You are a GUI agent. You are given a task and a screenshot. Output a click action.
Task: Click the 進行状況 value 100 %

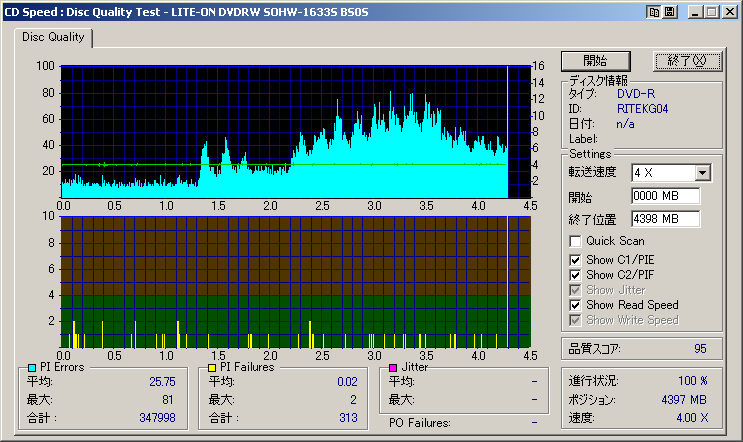[x=693, y=381]
